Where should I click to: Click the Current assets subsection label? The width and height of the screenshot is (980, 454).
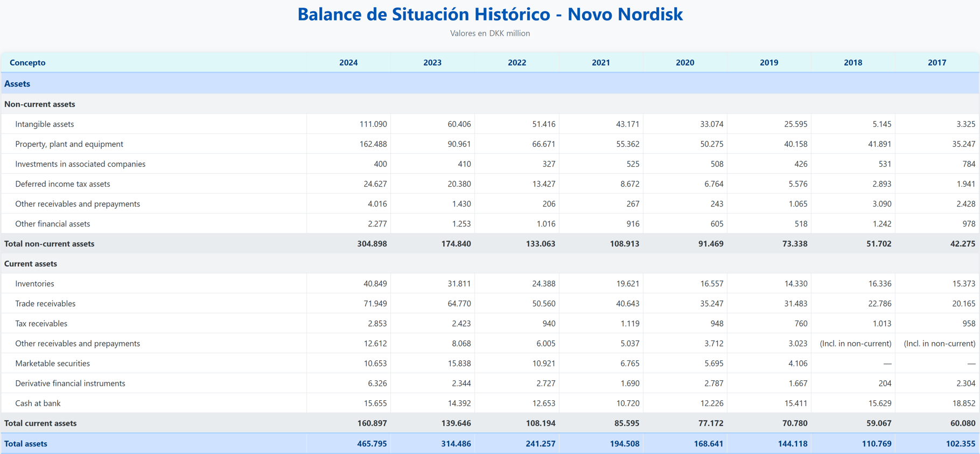[31, 264]
